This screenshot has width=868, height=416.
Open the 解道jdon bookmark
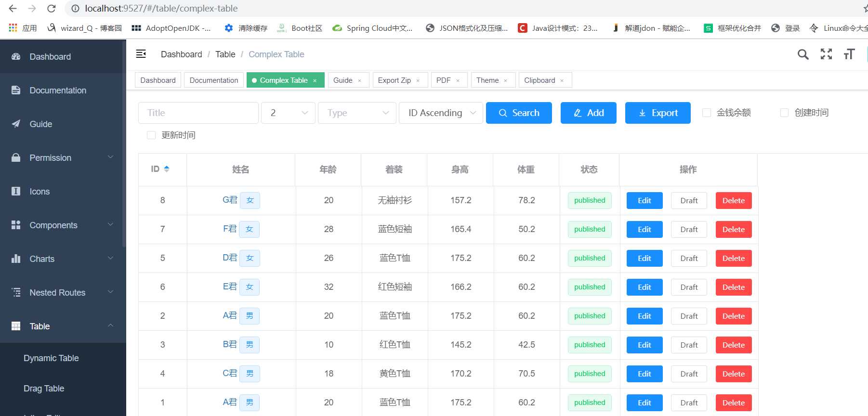(651, 28)
